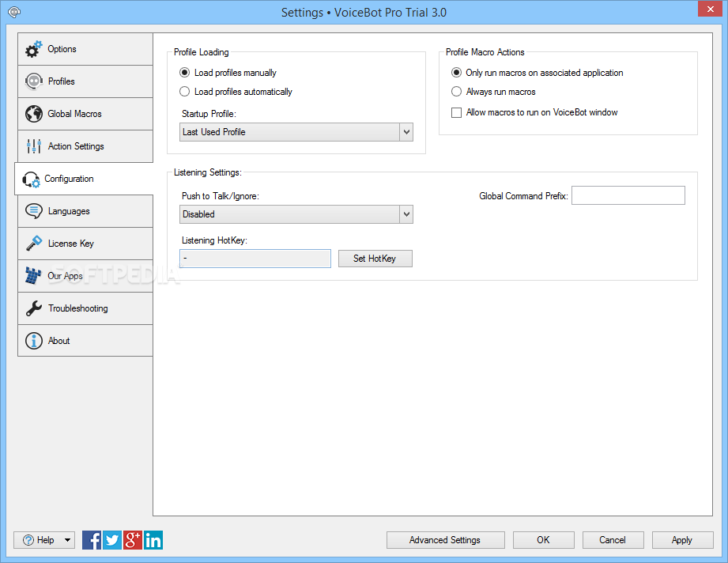
Task: Choose Always run macros option
Action: click(493, 92)
